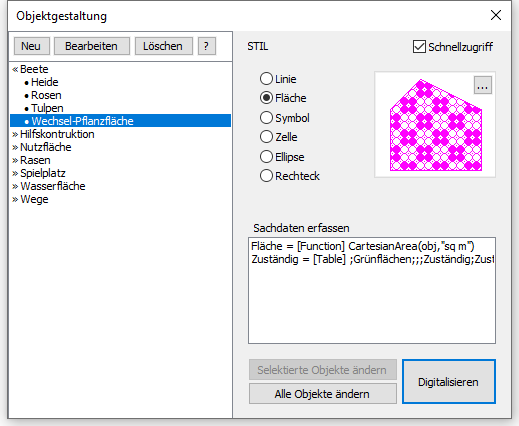The width and height of the screenshot is (519, 426).
Task: Click inside the Sachdaten erfassen text box
Action: pyautogui.click(x=372, y=290)
